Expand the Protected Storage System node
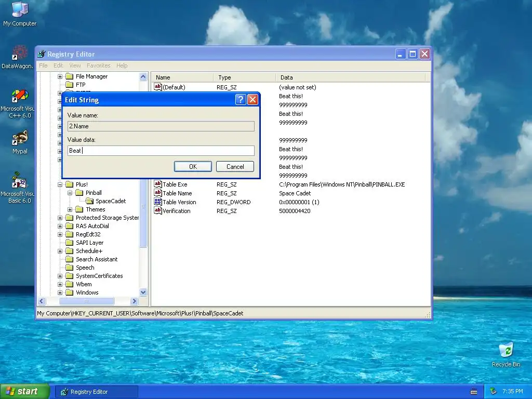This screenshot has width=532, height=399. [x=60, y=218]
